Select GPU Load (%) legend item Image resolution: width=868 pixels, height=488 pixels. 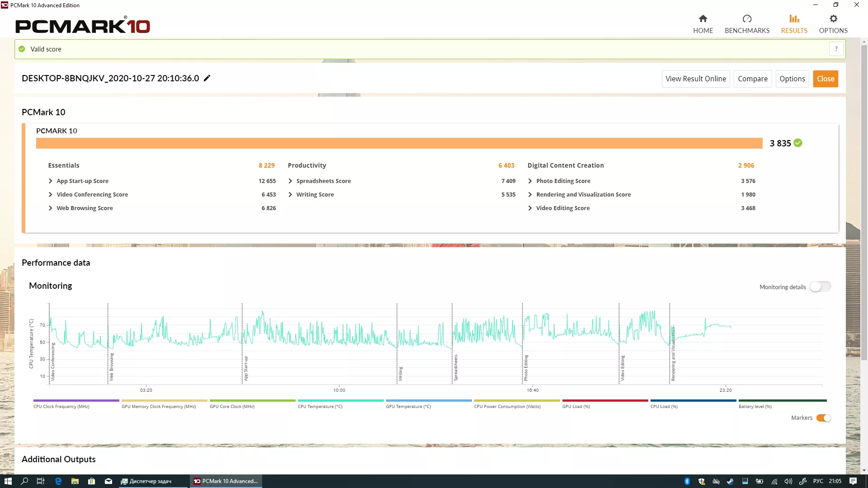click(x=605, y=404)
